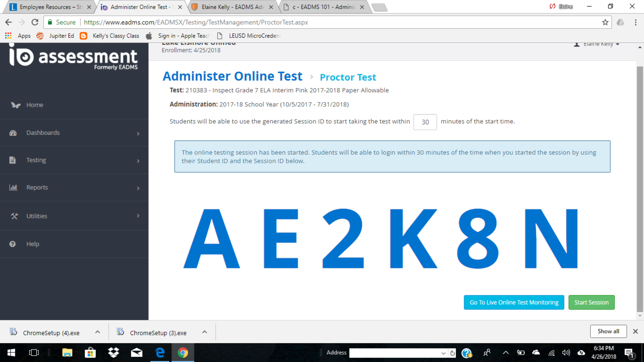This screenshot has height=362, width=644.
Task: Open ChromeSetup (4).exe download options arrow
Action: (x=97, y=332)
